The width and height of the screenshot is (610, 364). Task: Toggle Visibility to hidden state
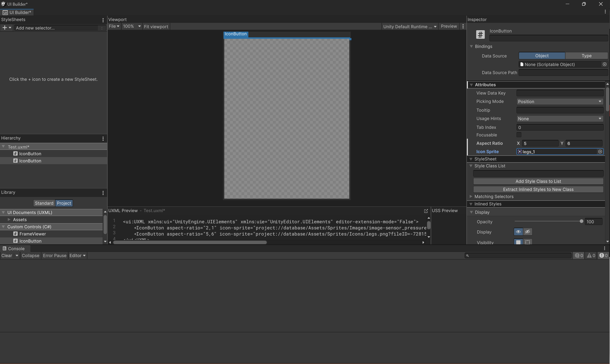(x=528, y=242)
